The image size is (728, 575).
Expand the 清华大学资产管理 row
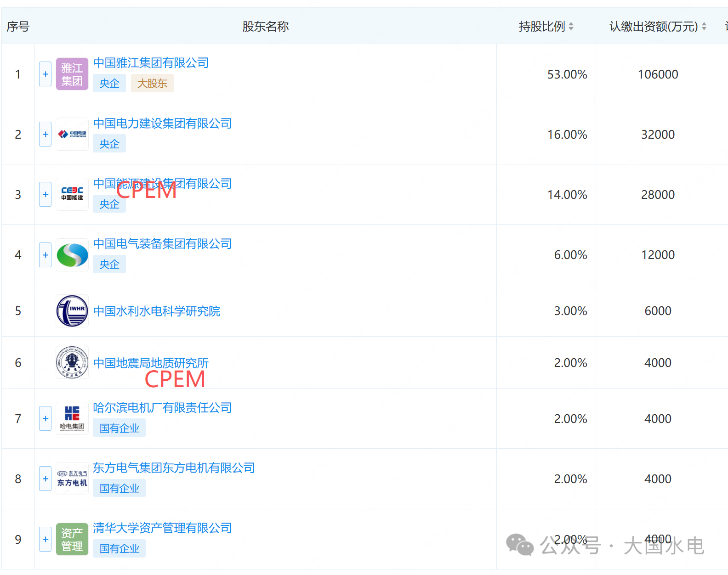[x=45, y=539]
